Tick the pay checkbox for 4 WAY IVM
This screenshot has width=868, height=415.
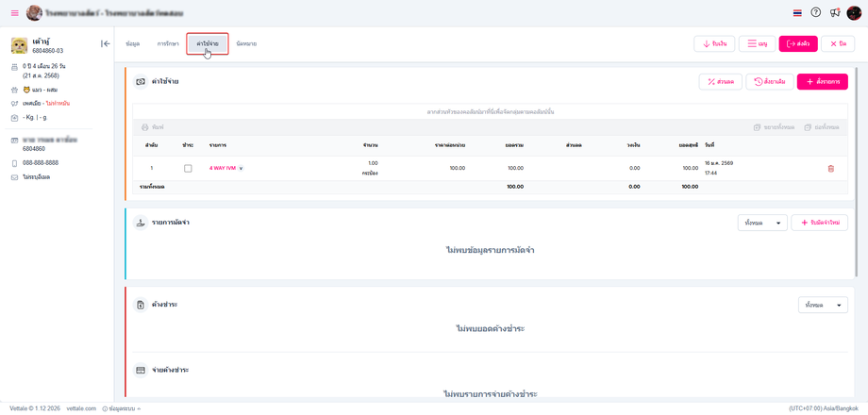(188, 168)
